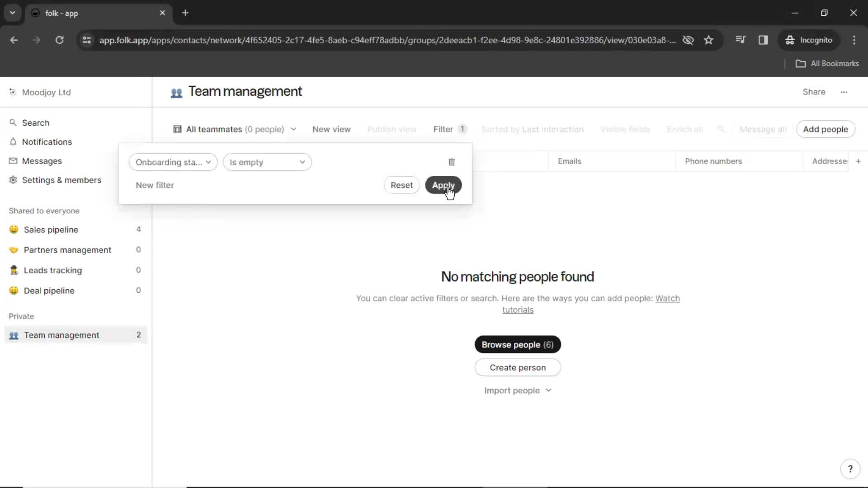The image size is (868, 488).
Task: Add a New filter
Action: point(155,185)
